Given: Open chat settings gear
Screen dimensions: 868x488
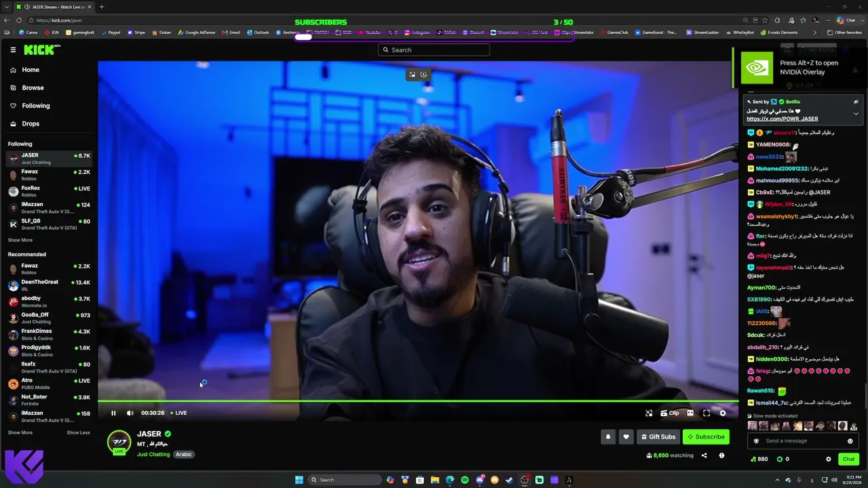Looking at the screenshot, I should tap(828, 459).
